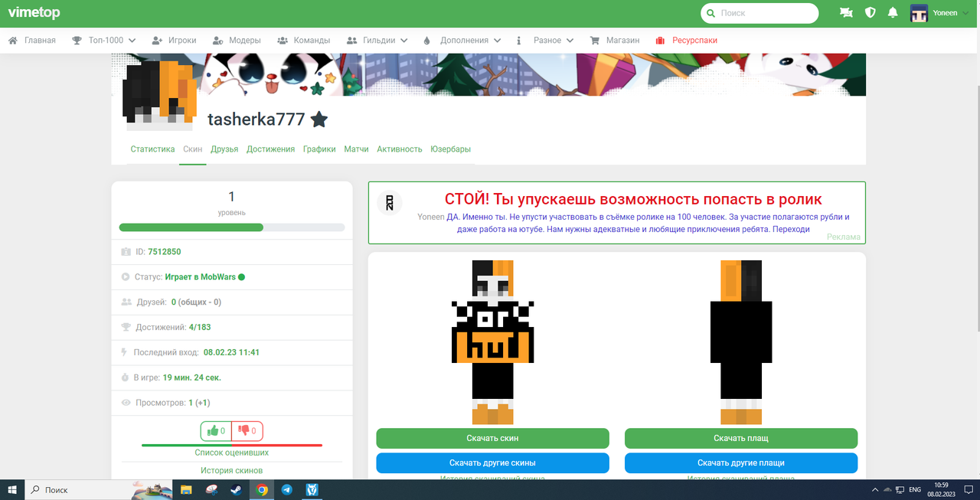Click the Скачать скин button
The width and height of the screenshot is (980, 500).
(x=492, y=438)
